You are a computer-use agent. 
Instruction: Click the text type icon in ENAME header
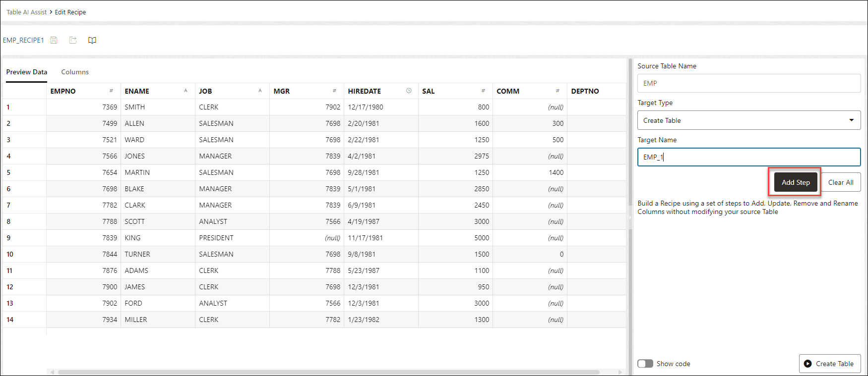pyautogui.click(x=186, y=91)
